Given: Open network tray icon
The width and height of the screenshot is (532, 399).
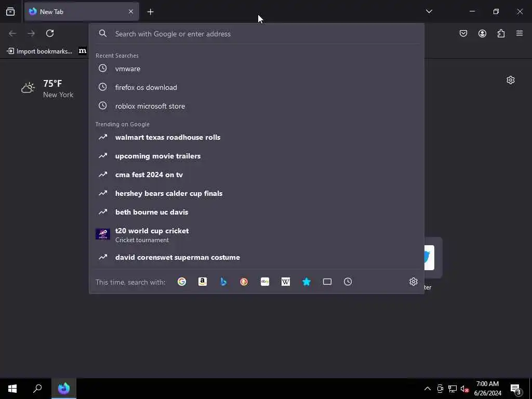Looking at the screenshot, I should coord(453,389).
